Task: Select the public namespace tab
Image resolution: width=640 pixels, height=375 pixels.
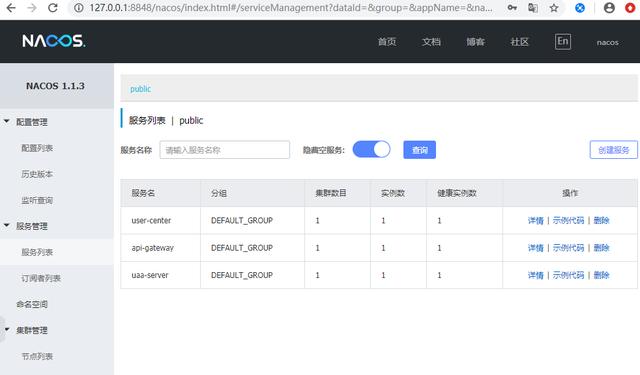Action: (140, 89)
